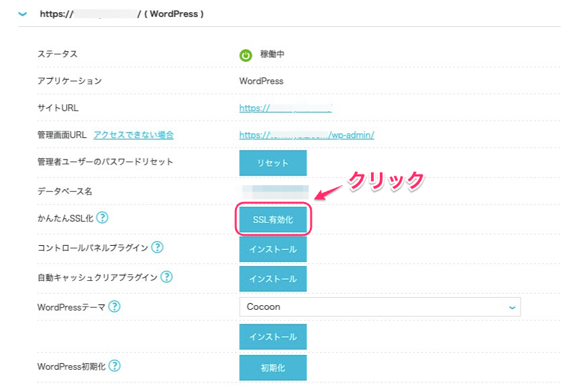Image resolution: width=561 pixels, height=392 pixels.
Task: Click the green power status icon
Action: point(246,55)
